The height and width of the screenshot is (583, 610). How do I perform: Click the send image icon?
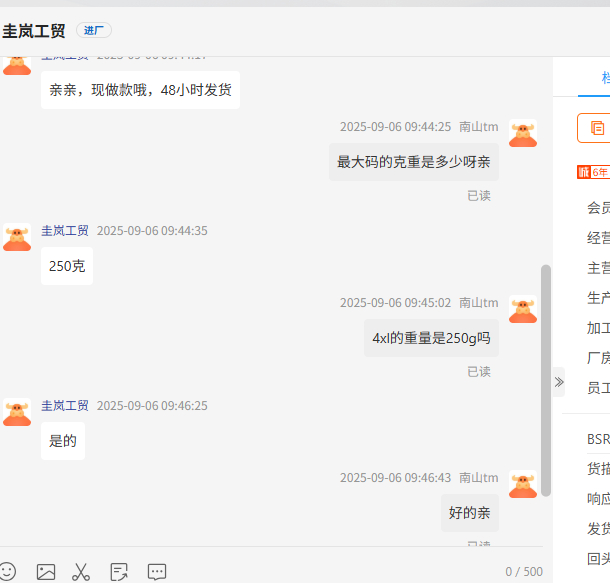[x=46, y=571]
